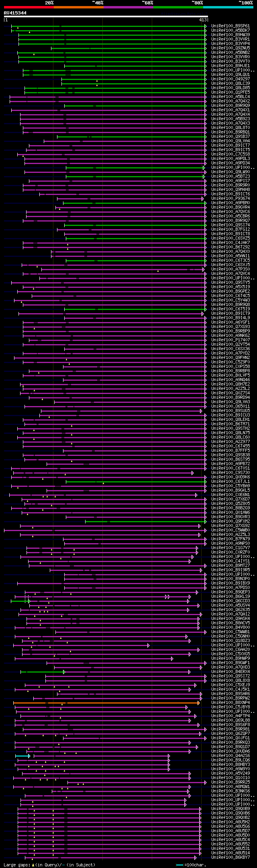Open hit UniRef100_A5BDK7
Image resolution: width=257 pixels, height=868 pixels.
tap(230, 31)
